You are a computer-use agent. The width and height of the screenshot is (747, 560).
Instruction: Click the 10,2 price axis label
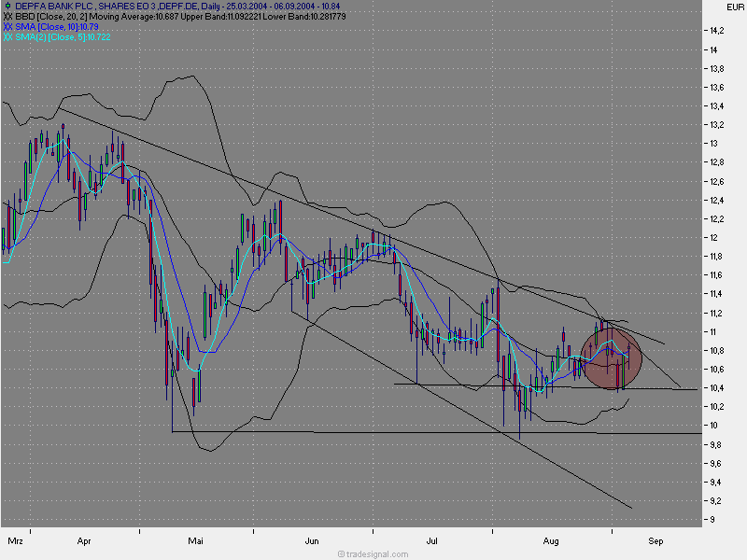(x=716, y=407)
